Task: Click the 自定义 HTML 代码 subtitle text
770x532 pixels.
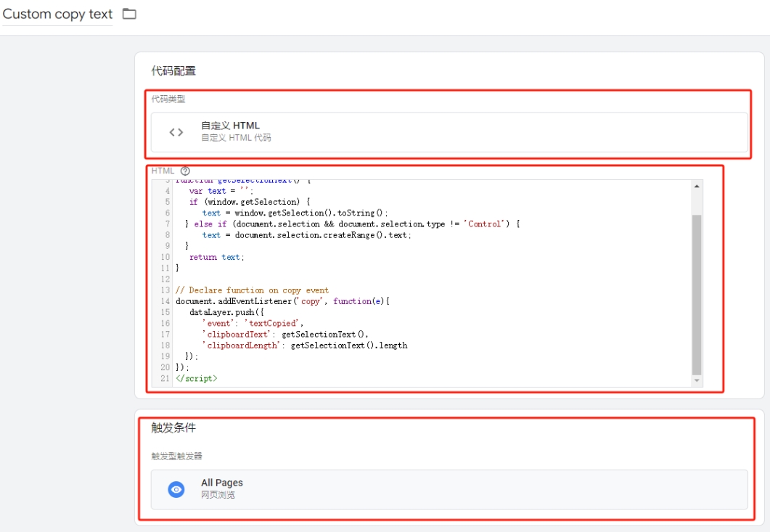Action: click(236, 138)
